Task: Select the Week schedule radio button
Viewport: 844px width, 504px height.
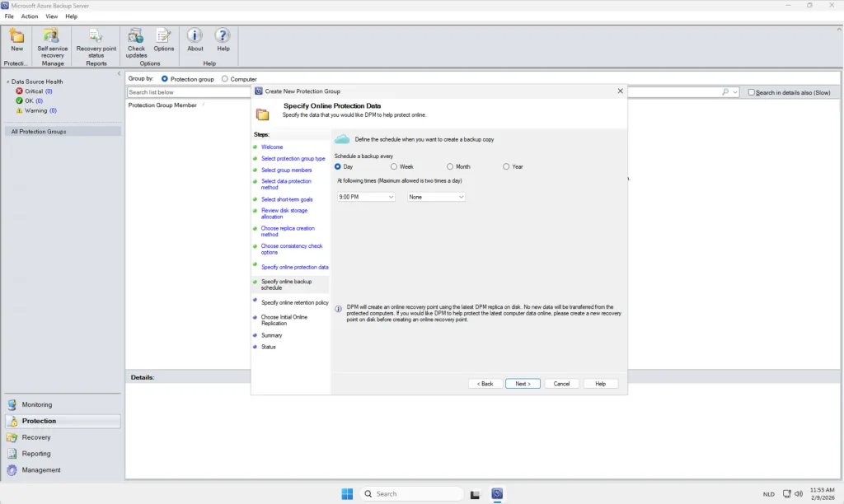Action: coord(394,166)
